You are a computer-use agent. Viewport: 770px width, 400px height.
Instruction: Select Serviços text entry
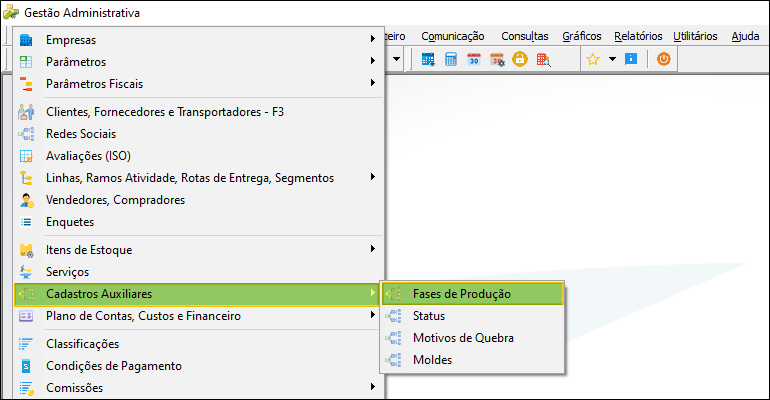tap(67, 272)
